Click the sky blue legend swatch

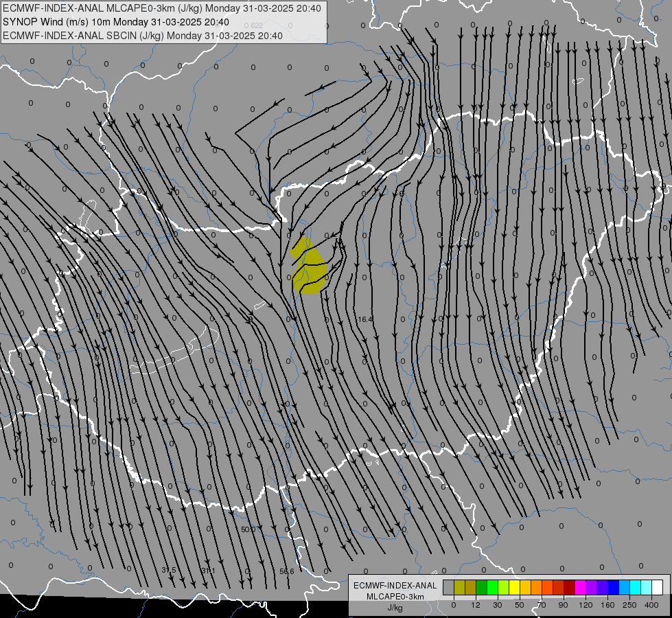coord(625,587)
